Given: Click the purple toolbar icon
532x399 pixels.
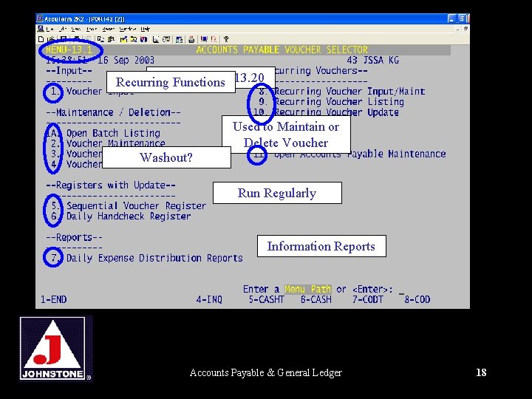Looking at the screenshot, I should point(143,39).
